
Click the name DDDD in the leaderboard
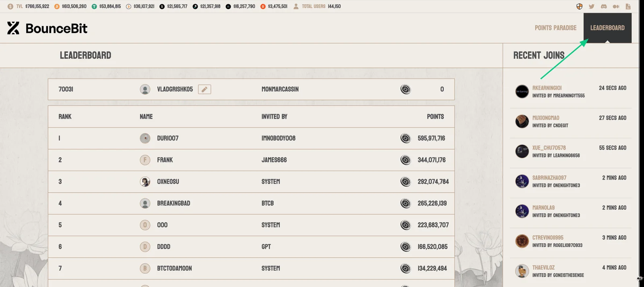[164, 247]
